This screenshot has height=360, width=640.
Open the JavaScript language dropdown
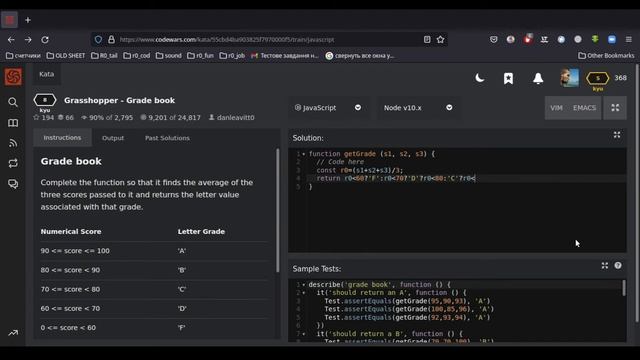click(328, 108)
